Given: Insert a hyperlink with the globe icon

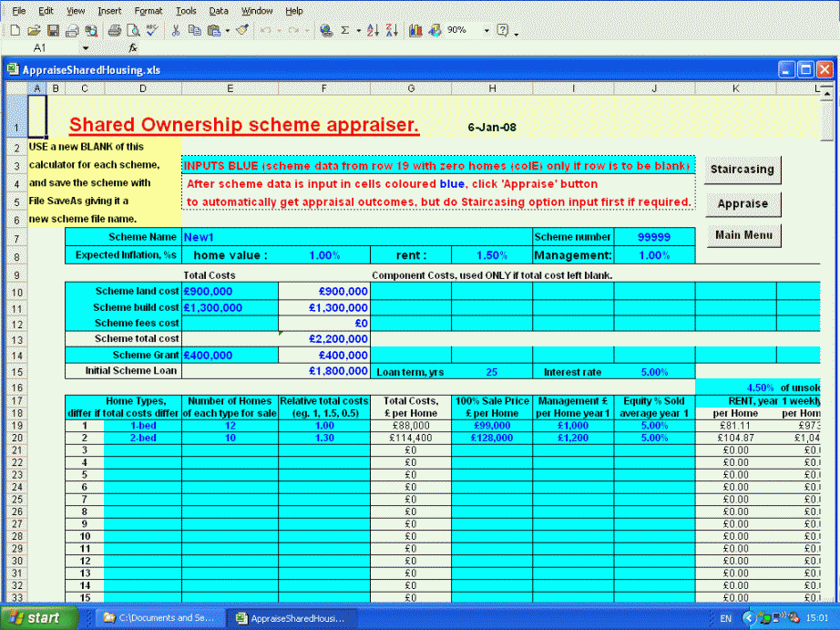Looking at the screenshot, I should click(326, 31).
